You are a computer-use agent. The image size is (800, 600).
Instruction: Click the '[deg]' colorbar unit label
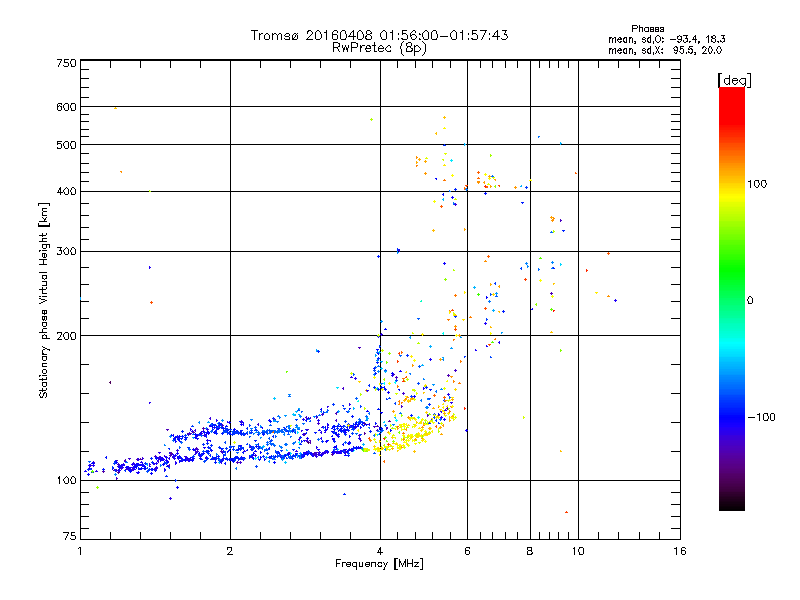(734, 80)
